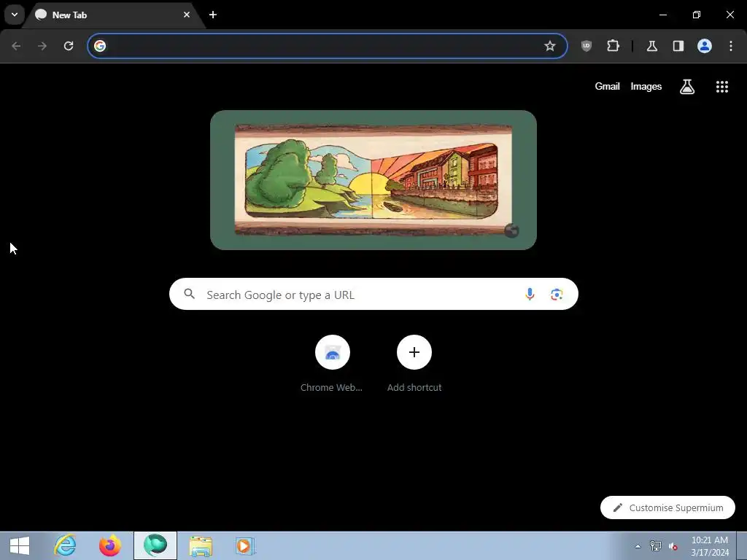Open the uBlock Origin shield extension
Image resolution: width=747 pixels, height=560 pixels.
pos(587,46)
